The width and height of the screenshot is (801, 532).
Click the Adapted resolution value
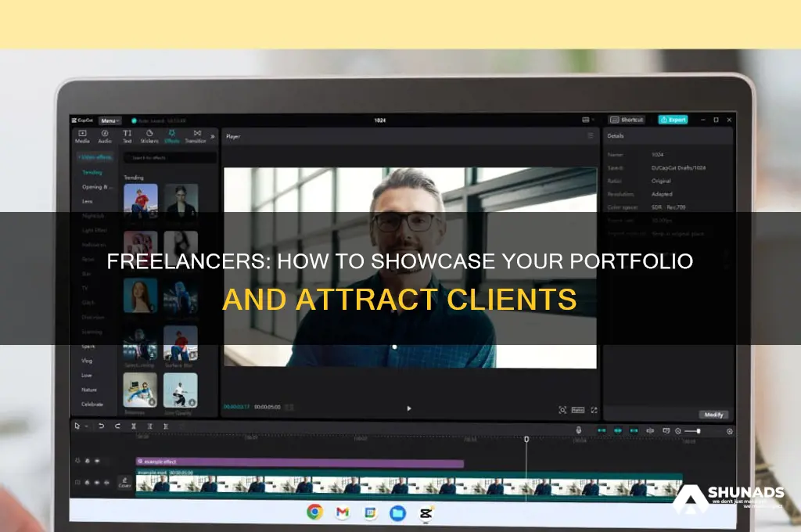click(x=662, y=194)
